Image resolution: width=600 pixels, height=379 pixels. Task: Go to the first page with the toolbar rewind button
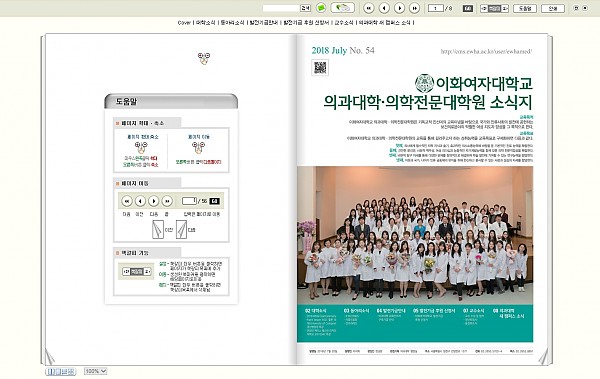[368, 8]
